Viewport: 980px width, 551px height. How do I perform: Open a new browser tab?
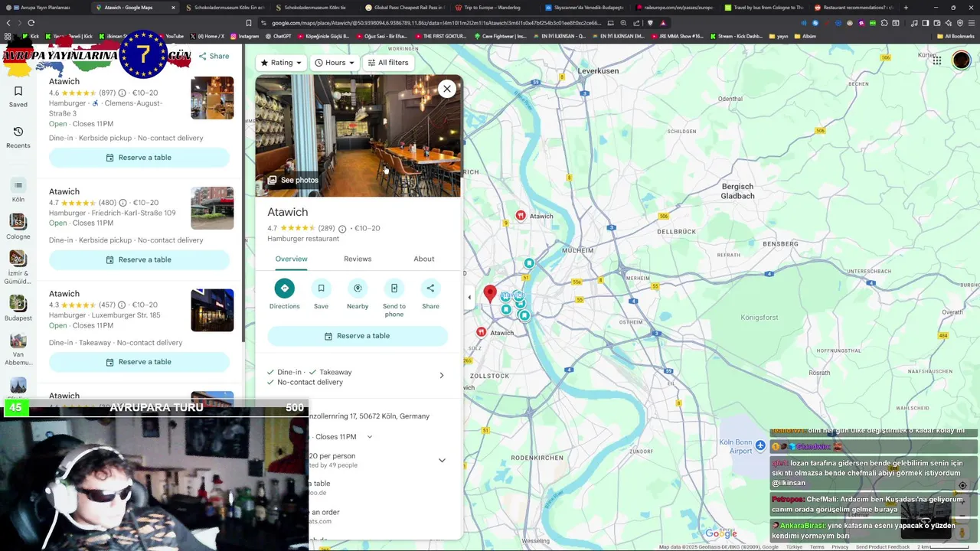coord(906,8)
